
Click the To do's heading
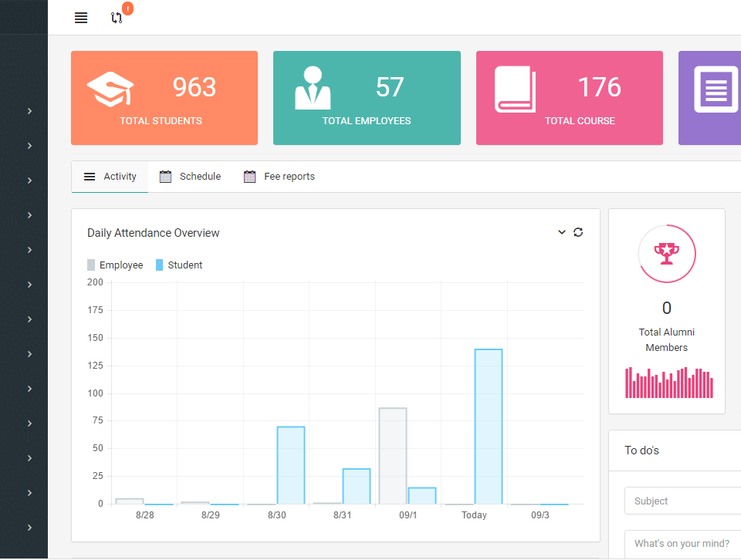(x=641, y=450)
